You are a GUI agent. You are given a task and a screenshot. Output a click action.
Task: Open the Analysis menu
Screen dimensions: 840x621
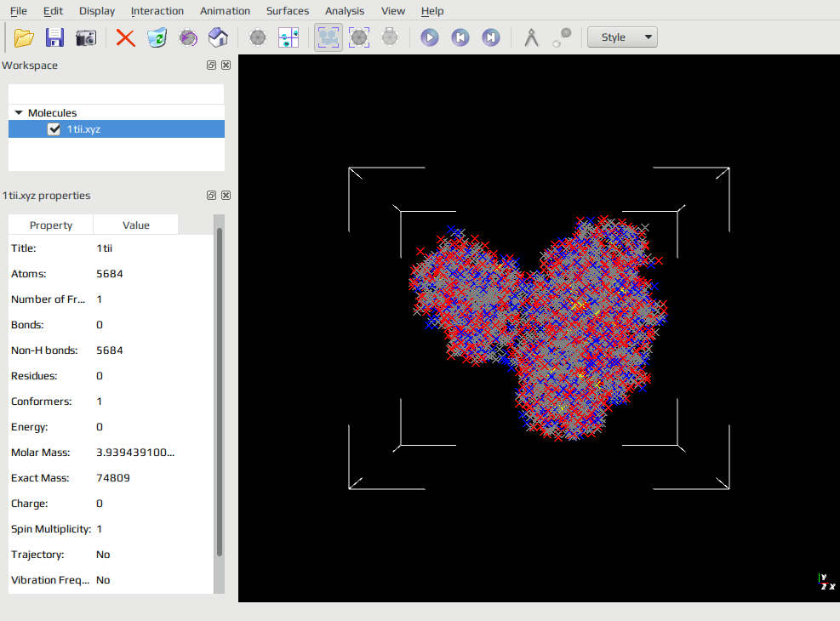coord(345,11)
